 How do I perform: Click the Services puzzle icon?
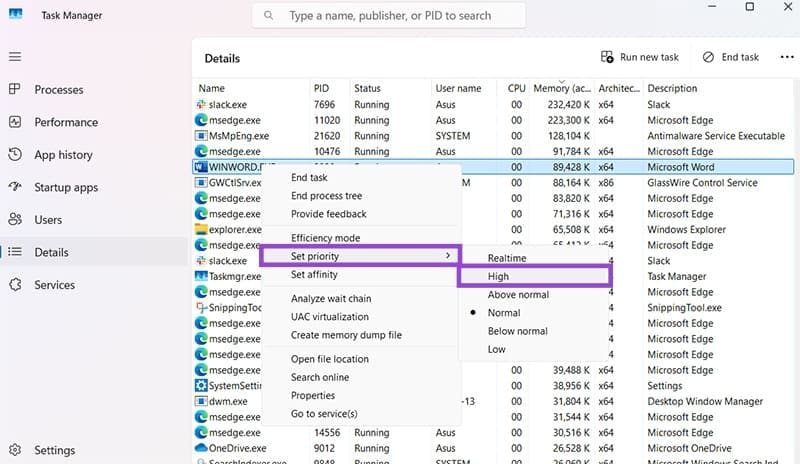coord(15,284)
